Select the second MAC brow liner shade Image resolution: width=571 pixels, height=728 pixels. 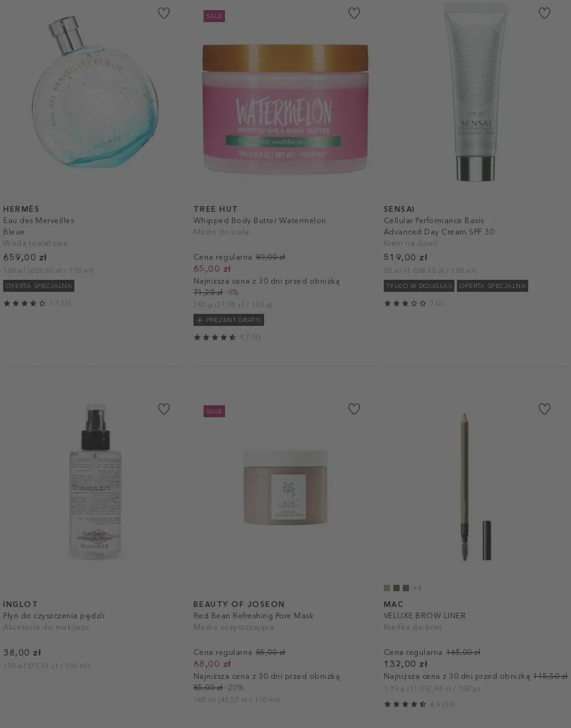point(397,588)
